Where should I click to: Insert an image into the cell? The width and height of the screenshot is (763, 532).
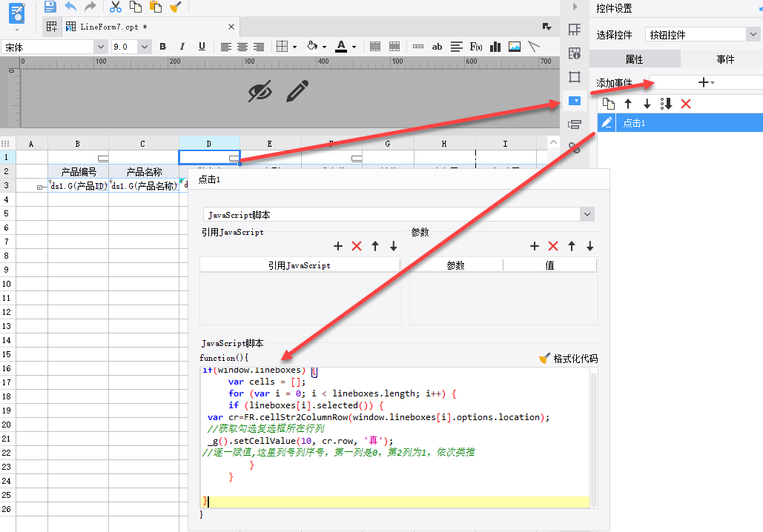[515, 47]
